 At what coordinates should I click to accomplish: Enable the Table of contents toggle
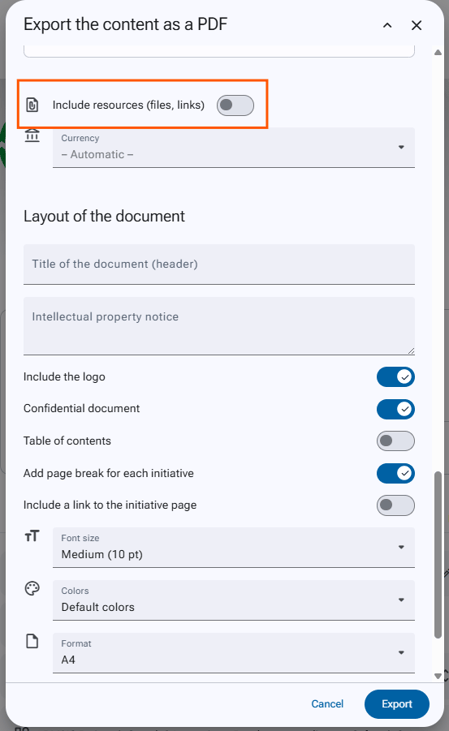tap(395, 441)
